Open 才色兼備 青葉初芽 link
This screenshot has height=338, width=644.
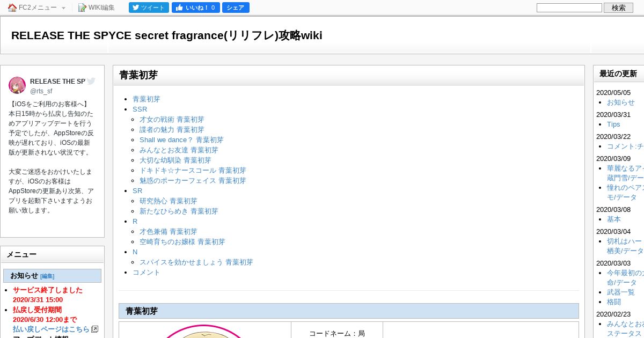169,232
